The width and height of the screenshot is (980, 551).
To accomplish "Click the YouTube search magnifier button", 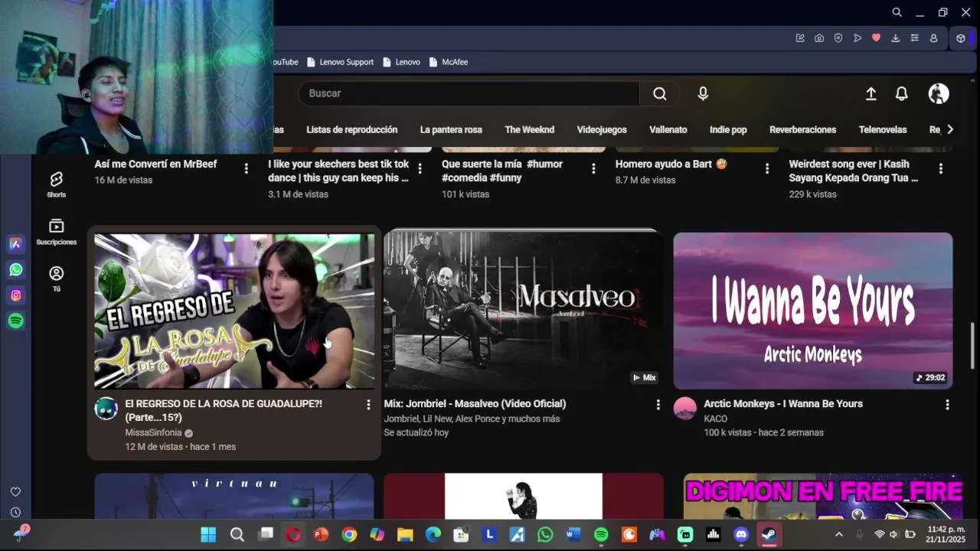I will (x=659, y=93).
